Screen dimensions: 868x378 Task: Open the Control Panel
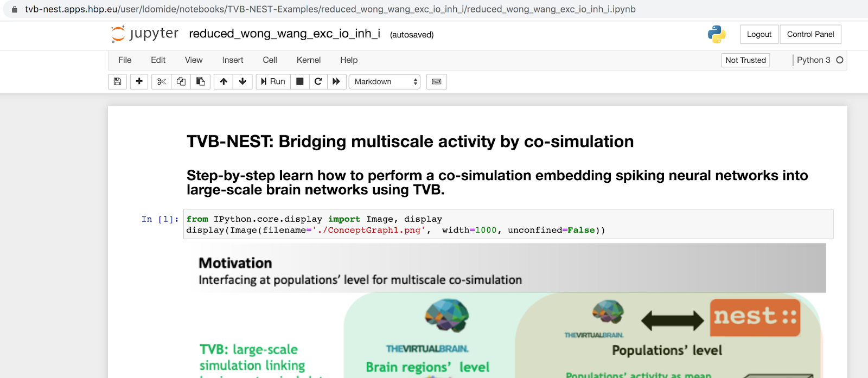click(810, 34)
